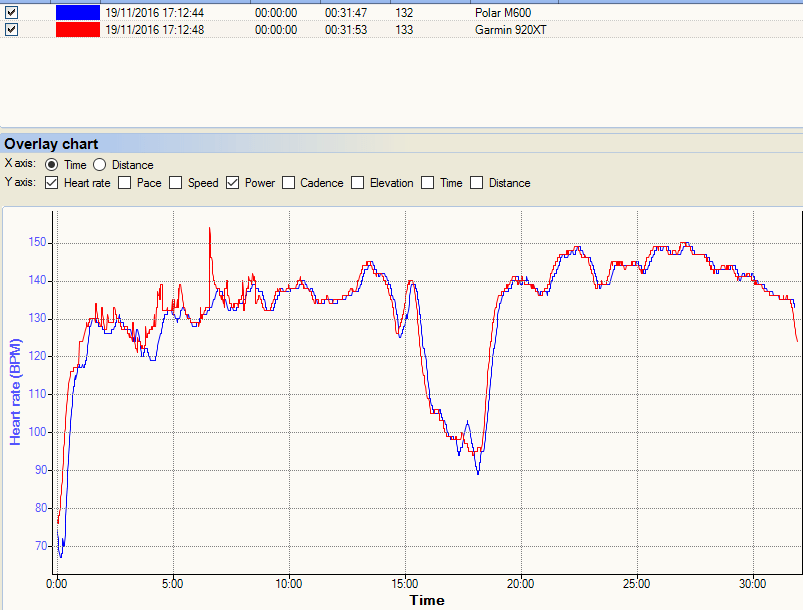
Task: Select the Time X axis radio button
Action: [x=51, y=164]
